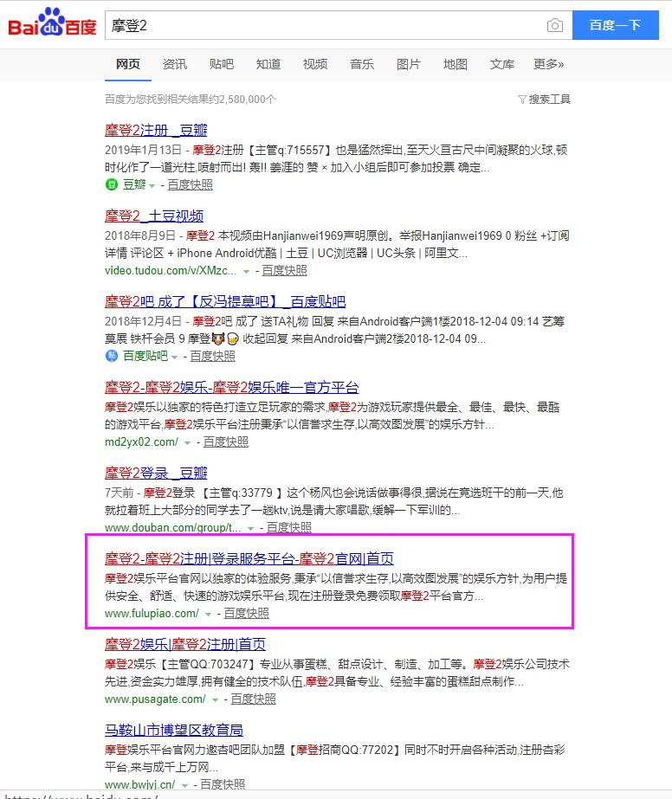Click result count text 约2,580,000个

click(x=242, y=99)
